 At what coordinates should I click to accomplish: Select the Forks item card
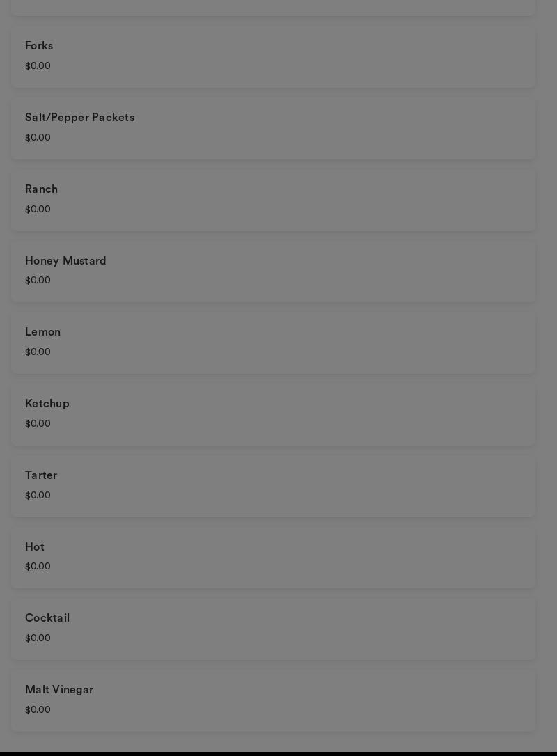click(273, 56)
